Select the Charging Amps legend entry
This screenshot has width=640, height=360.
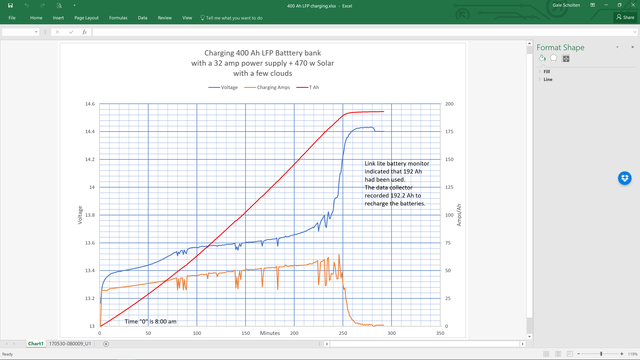pyautogui.click(x=267, y=87)
